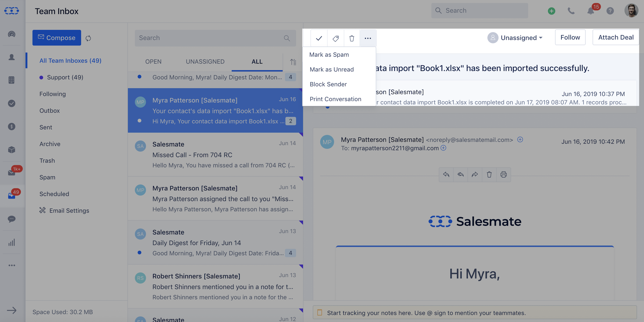Toggle the more actions ellipsis button
644x322 pixels.
pos(368,38)
